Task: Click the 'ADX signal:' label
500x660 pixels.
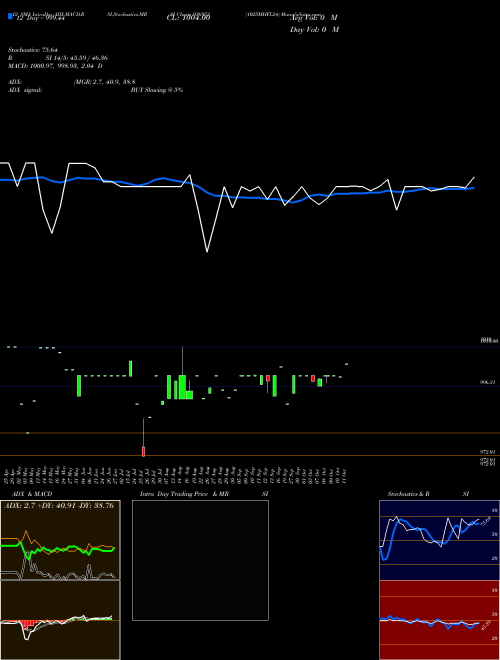Action: tap(25, 90)
